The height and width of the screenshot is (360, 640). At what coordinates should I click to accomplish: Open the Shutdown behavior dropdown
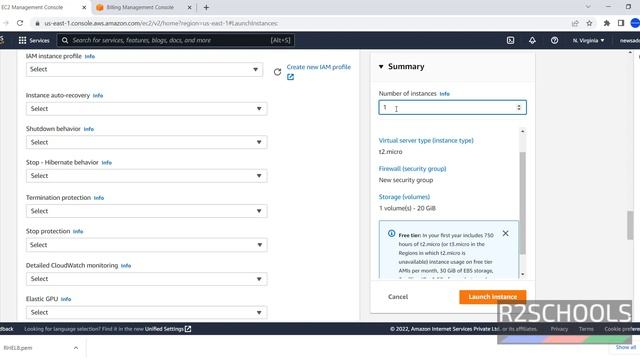point(146,142)
